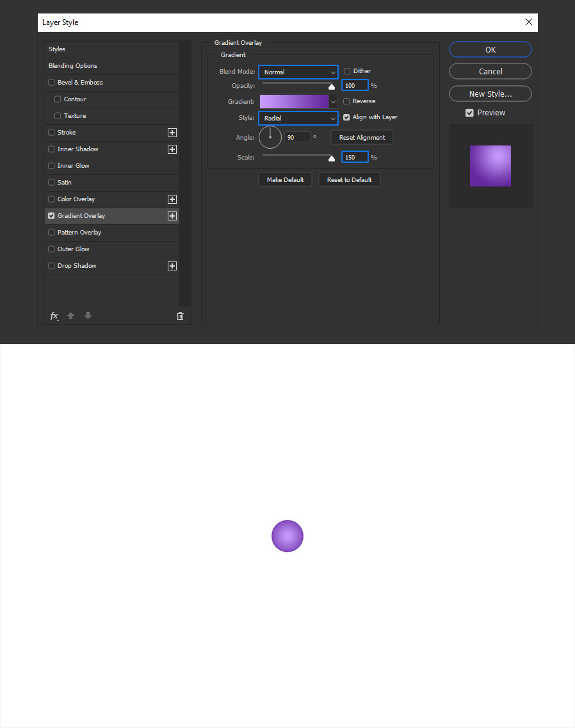Open the gradient picker arrow
The width and height of the screenshot is (575, 728).
coord(333,102)
